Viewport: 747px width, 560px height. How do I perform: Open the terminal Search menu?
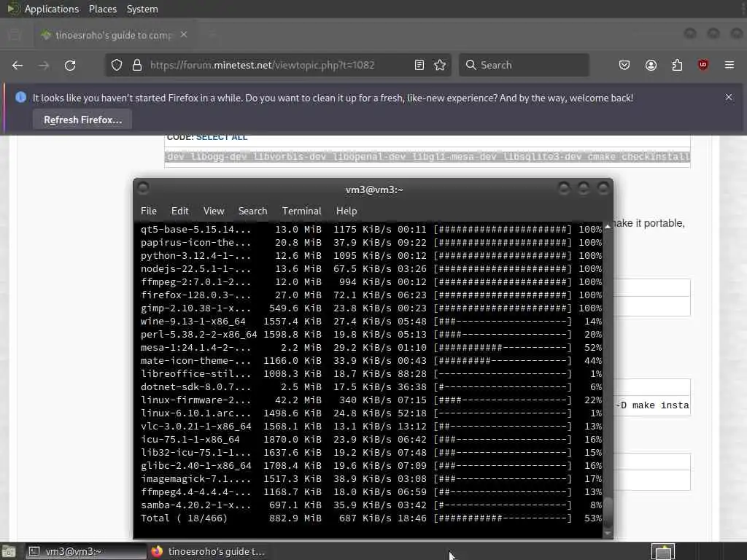click(x=252, y=211)
